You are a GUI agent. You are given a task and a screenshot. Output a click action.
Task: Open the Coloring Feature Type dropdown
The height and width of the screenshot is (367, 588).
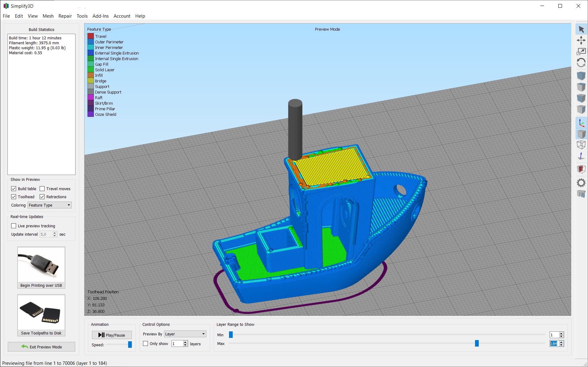50,205
